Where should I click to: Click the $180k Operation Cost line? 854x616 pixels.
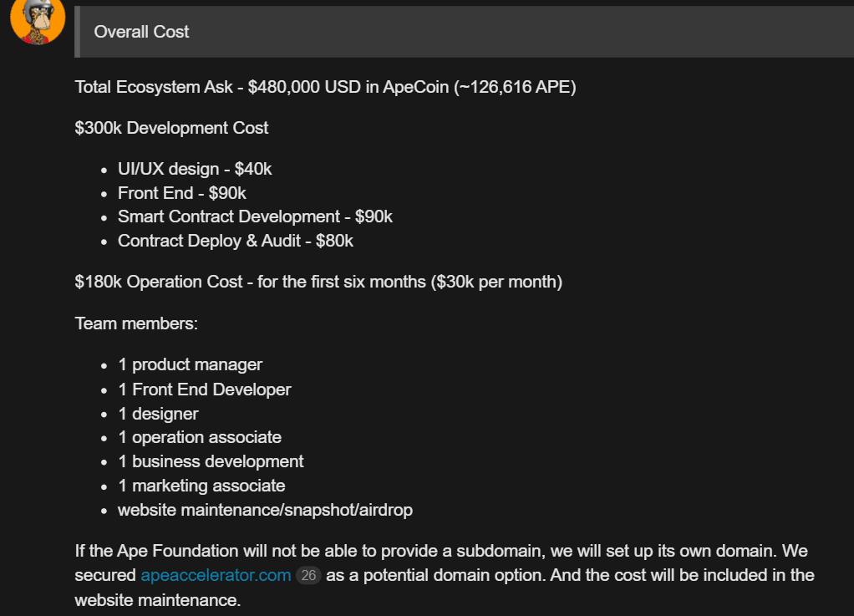coord(318,283)
